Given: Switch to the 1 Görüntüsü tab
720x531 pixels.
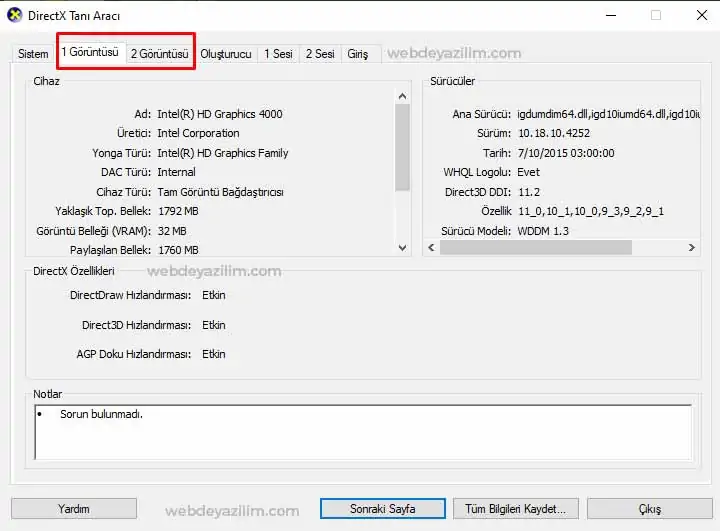Looking at the screenshot, I should tap(90, 52).
